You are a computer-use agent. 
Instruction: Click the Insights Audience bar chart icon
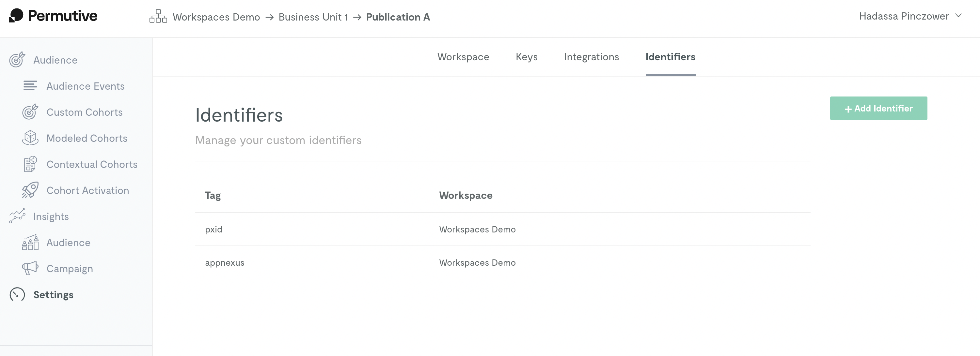coord(30,242)
